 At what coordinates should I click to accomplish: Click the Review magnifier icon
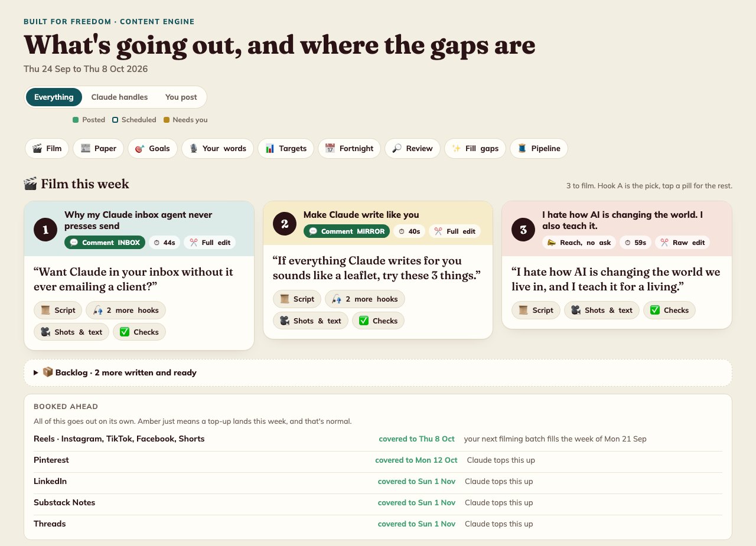coord(397,148)
